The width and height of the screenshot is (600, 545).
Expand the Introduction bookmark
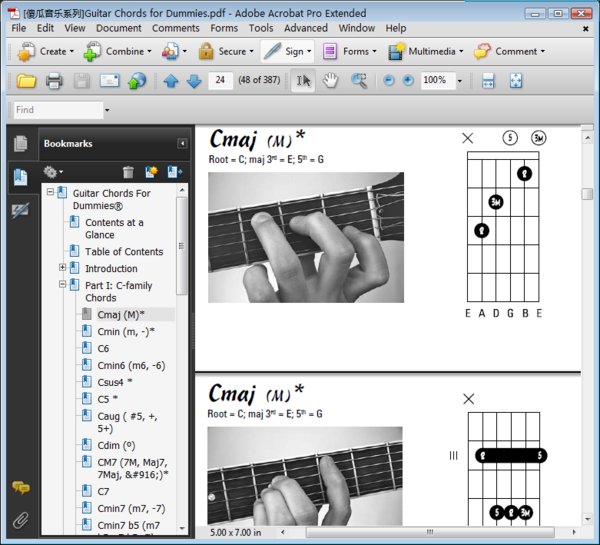62,267
